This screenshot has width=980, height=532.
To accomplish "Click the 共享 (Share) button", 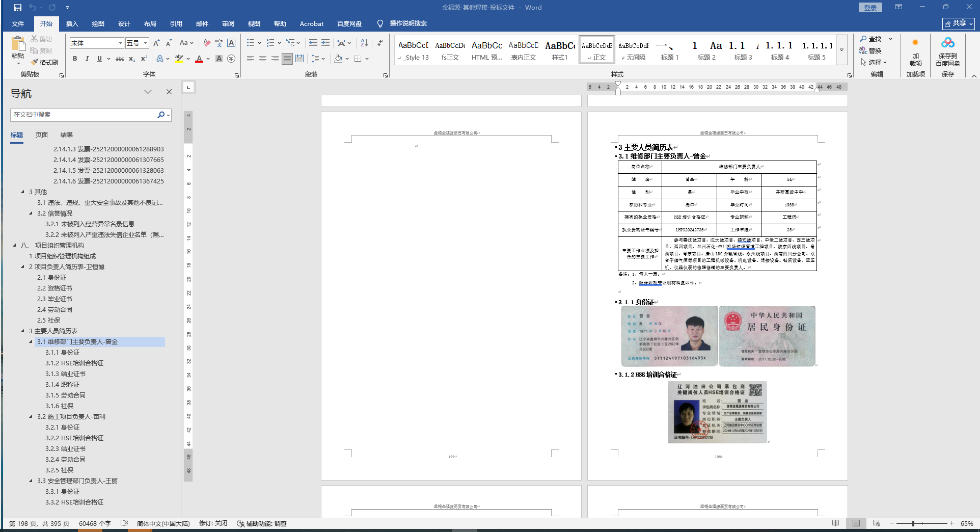I will point(959,24).
